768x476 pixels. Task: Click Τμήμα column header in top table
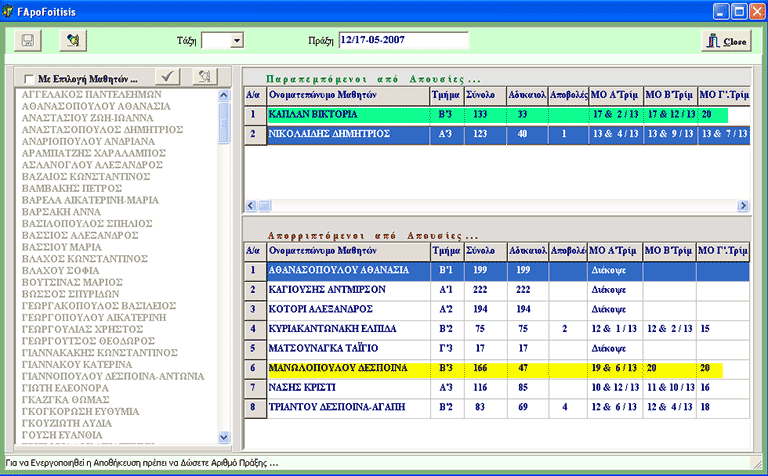point(445,96)
